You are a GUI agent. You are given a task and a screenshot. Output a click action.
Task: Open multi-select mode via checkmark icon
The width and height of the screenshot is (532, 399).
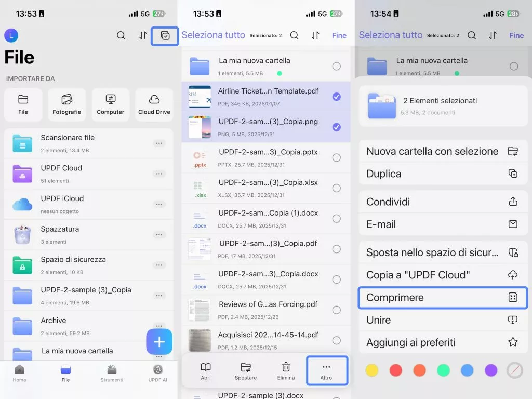pyautogui.click(x=164, y=36)
